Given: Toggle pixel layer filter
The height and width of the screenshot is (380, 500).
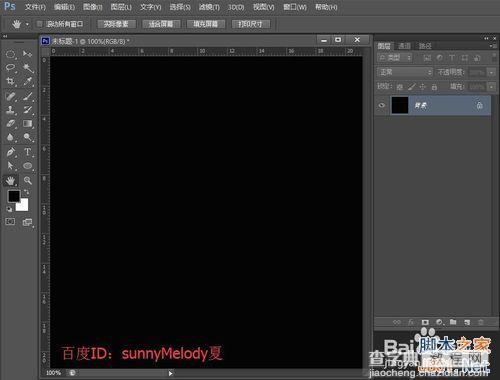Looking at the screenshot, I should 427,58.
